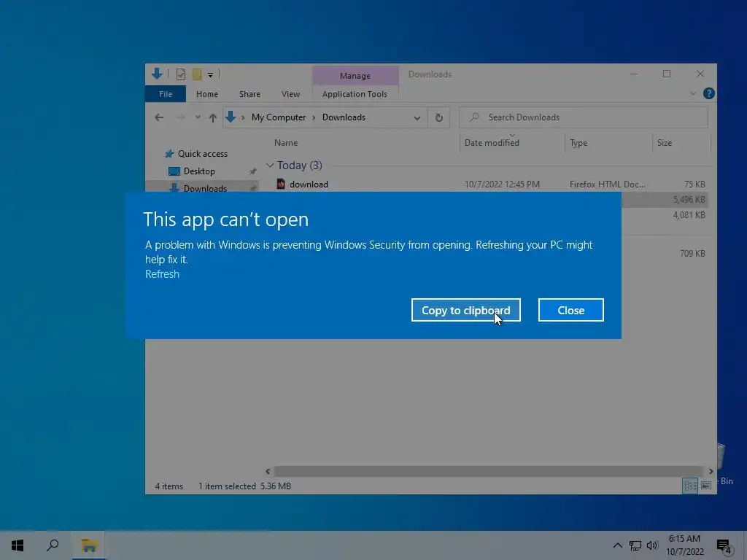Click the Downloads arrow icon in title bar
Viewport: 747px width, 560px height.
[x=157, y=74]
